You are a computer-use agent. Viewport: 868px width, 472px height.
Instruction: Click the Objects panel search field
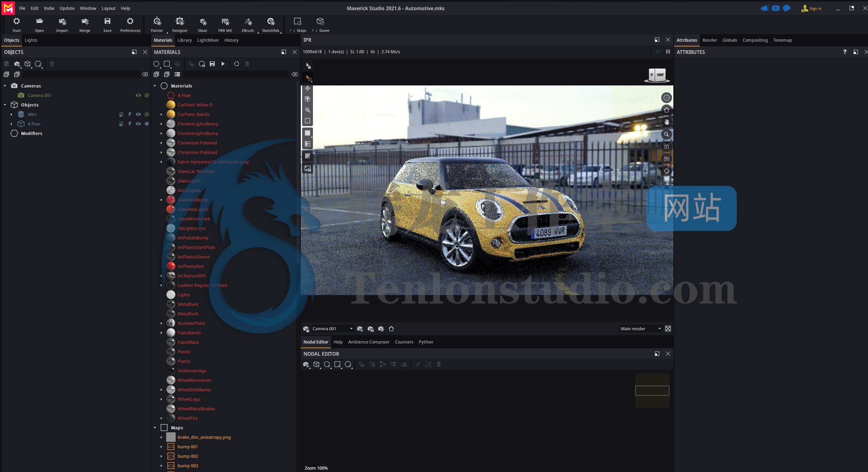[x=81, y=74]
